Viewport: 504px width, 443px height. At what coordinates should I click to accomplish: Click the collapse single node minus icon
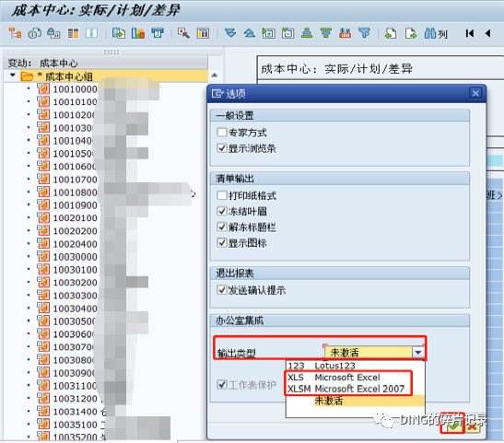pos(288,33)
